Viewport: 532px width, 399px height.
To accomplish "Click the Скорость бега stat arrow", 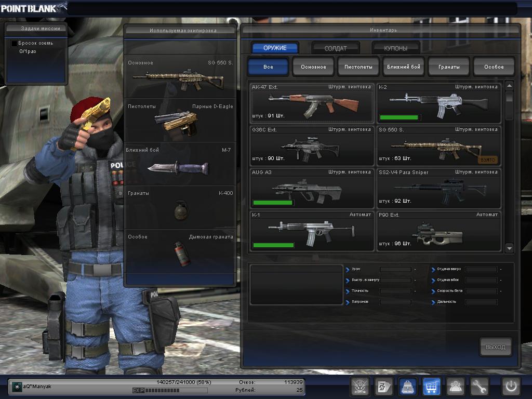I will tap(433, 291).
